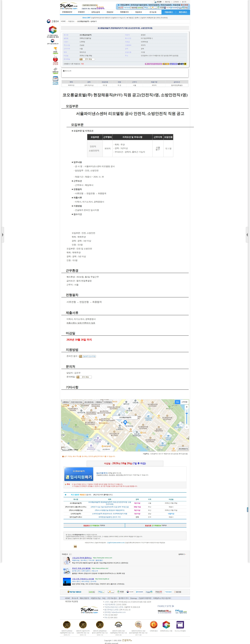Open 주간채용 공채달력 calendar icon
This screenshot has height=644, width=250.
tap(55, 81)
